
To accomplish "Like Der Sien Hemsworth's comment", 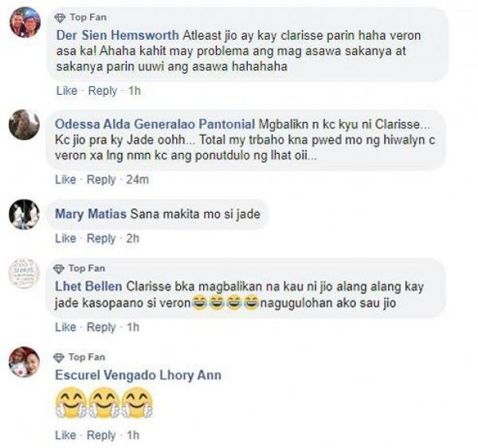I will (x=67, y=91).
